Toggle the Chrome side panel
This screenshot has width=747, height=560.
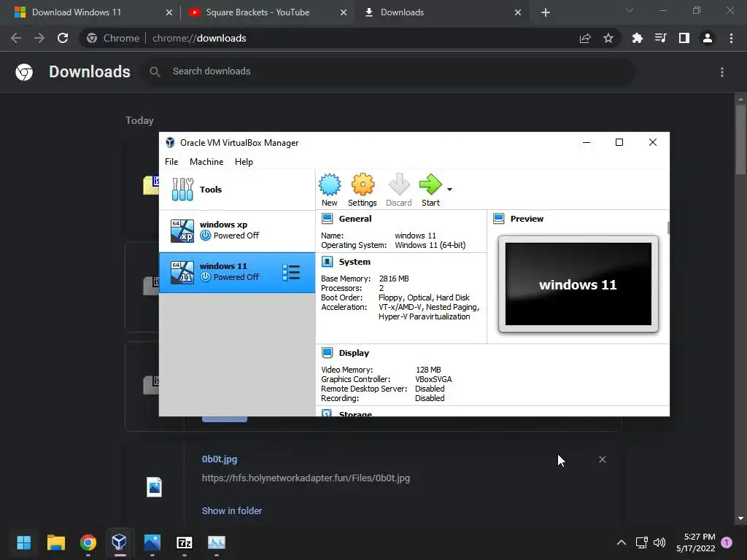tap(684, 38)
